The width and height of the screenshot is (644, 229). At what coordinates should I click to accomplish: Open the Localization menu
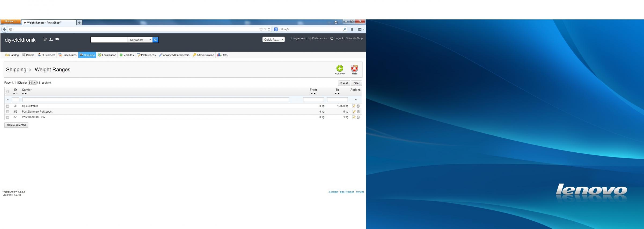click(x=107, y=55)
